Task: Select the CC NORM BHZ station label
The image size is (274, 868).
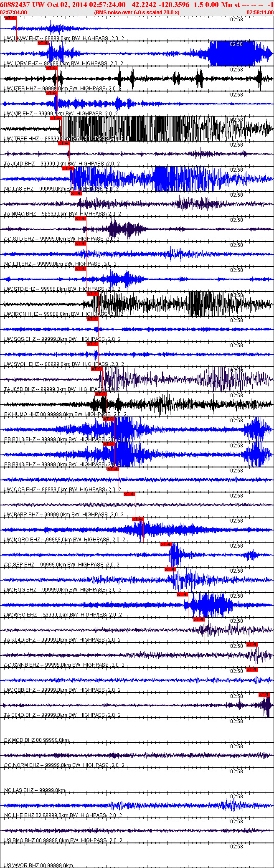Action: coord(64,765)
